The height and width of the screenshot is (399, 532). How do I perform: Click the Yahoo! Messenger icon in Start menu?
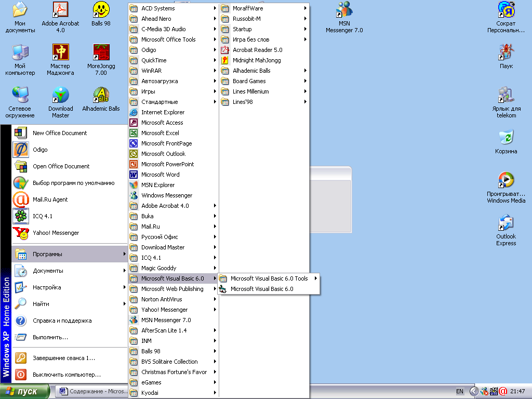click(x=21, y=233)
